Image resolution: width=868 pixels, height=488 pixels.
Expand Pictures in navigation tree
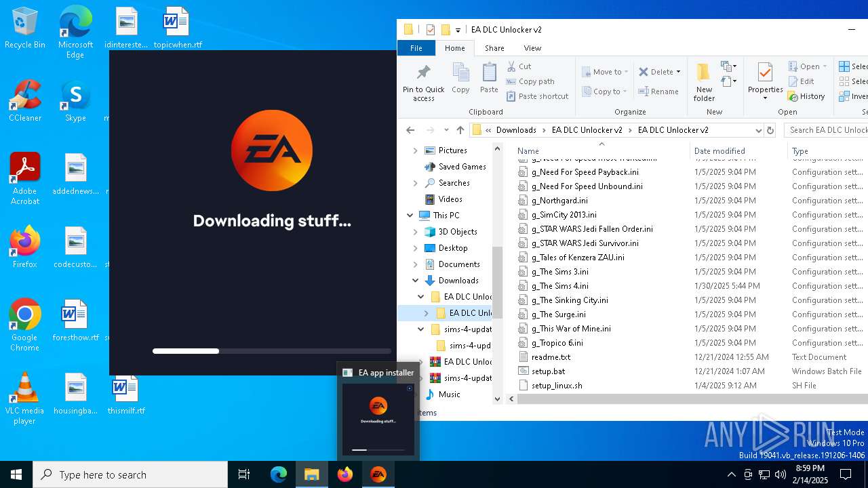tap(415, 150)
